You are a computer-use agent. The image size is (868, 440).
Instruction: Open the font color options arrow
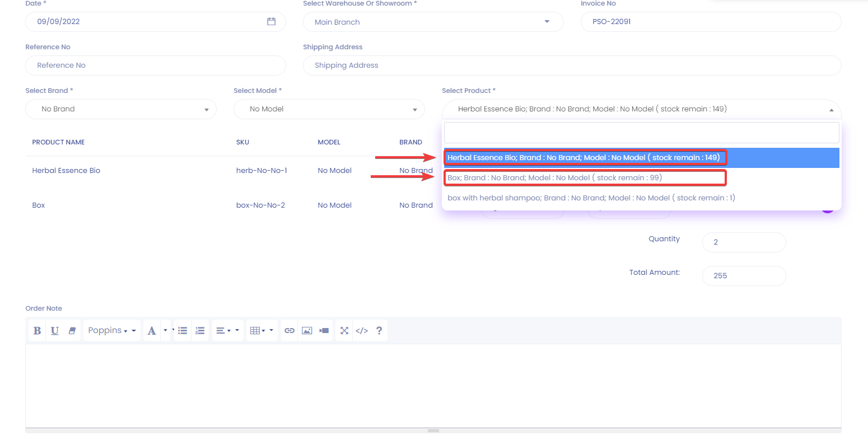[165, 330]
